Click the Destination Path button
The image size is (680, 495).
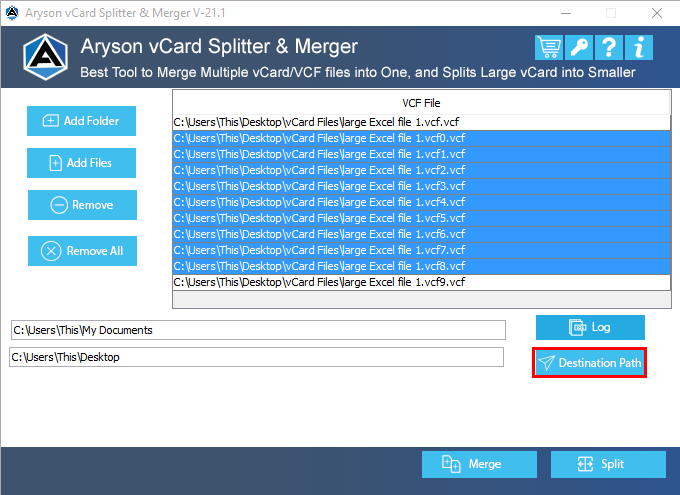click(589, 362)
